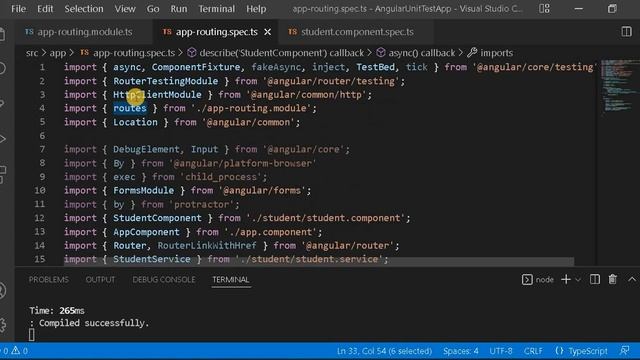Open the Edit menu
The image size is (640, 360).
pos(45,9)
